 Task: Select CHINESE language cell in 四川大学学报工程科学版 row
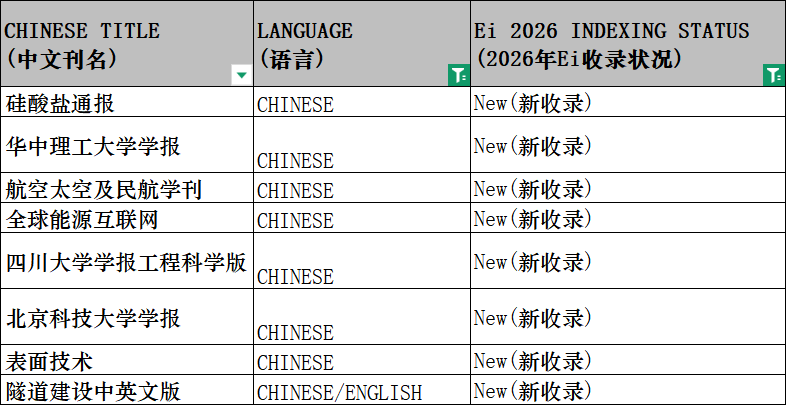pos(362,261)
